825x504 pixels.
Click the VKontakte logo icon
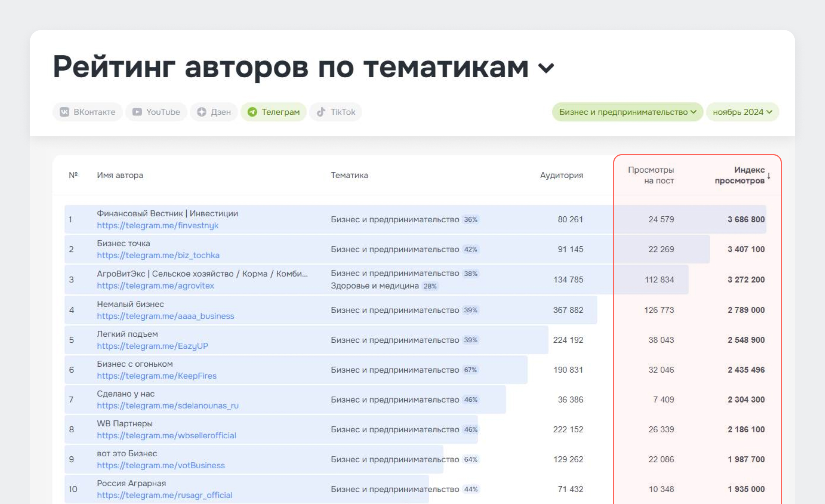coord(64,112)
